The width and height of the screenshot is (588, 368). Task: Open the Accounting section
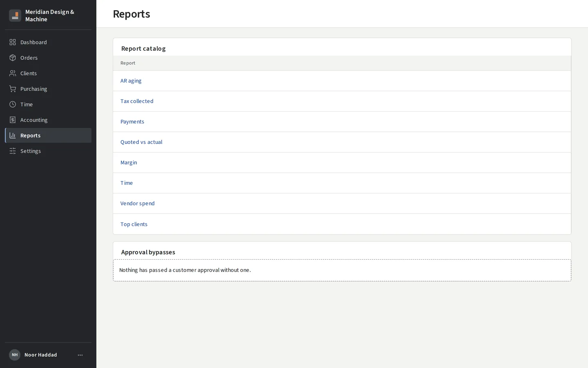[48, 120]
